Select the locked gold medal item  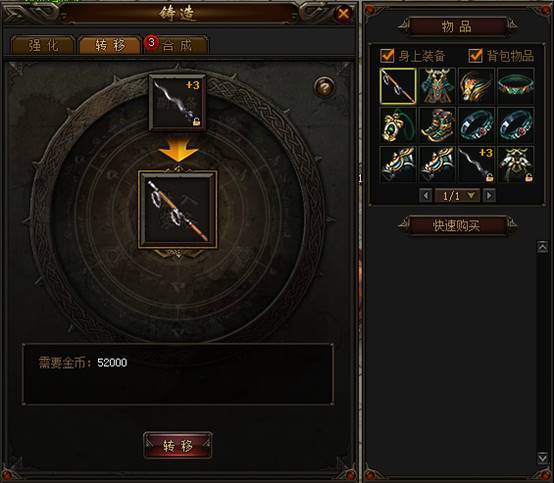coord(515,164)
